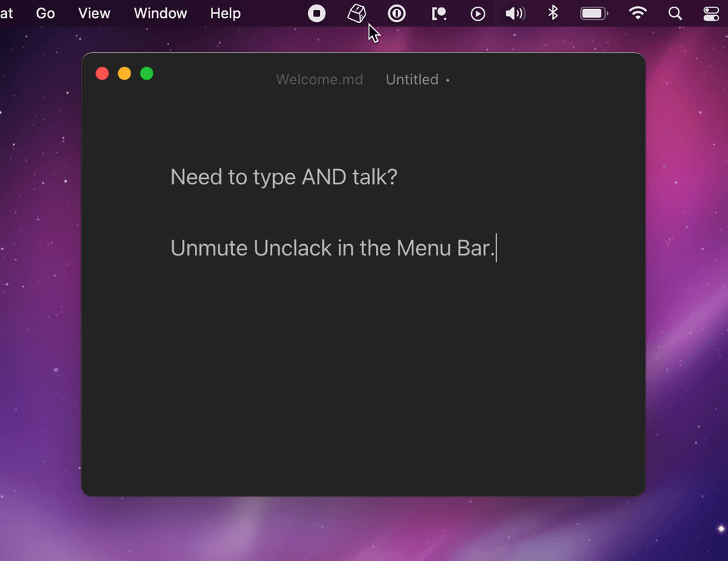Close the editor window with red button

(x=102, y=74)
